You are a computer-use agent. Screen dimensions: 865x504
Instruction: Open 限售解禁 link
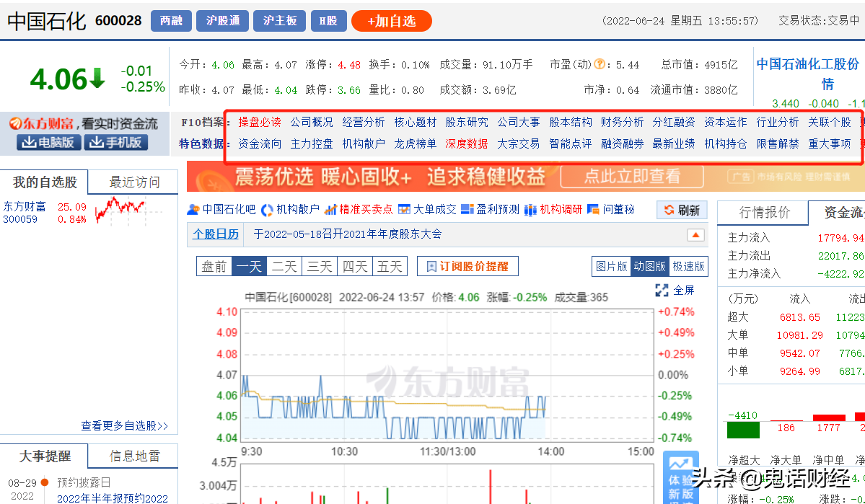(778, 144)
